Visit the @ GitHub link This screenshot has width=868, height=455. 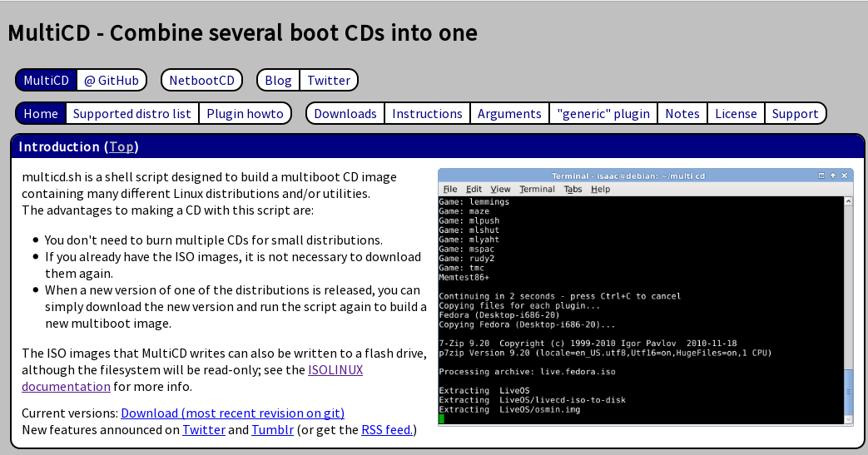(112, 80)
